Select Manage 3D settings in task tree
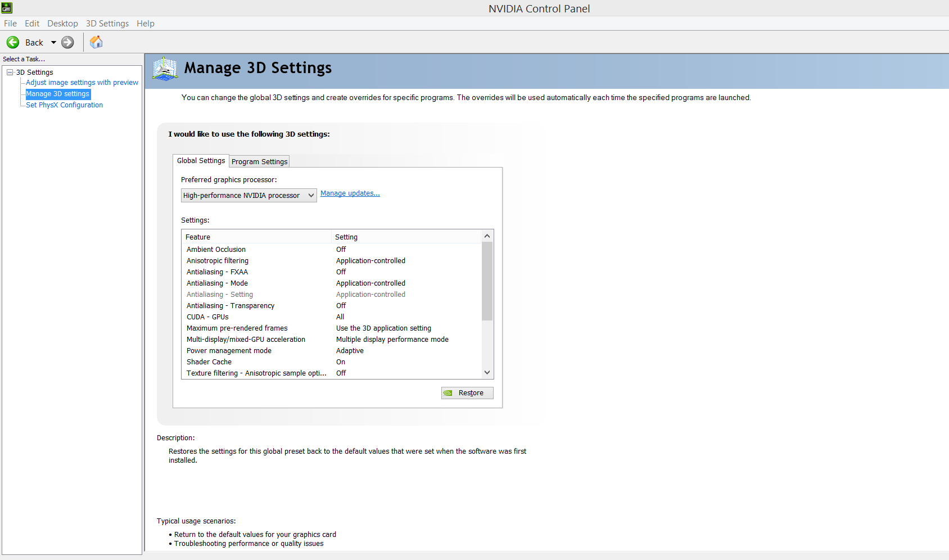Screen dimensions: 949x560 (x=58, y=94)
